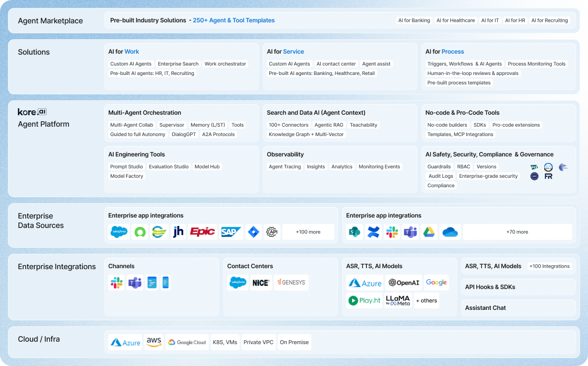Click the Slack icon in Enterprise Data Sources
The height and width of the screenshot is (366, 588).
[x=392, y=232]
